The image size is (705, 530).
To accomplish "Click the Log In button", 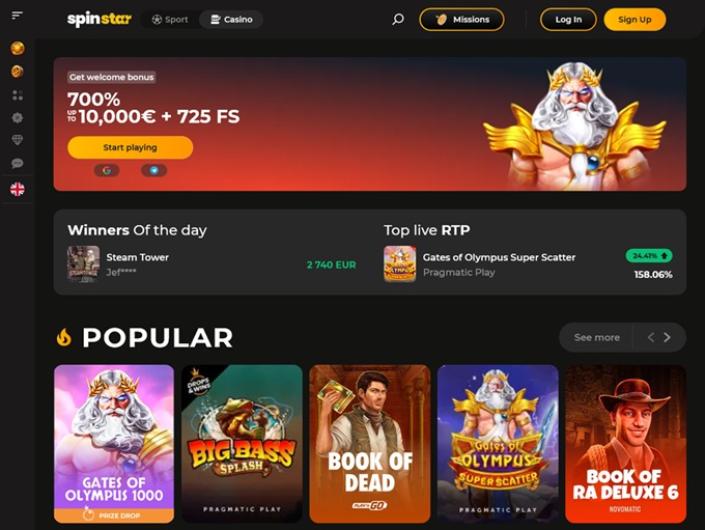I will click(x=568, y=20).
